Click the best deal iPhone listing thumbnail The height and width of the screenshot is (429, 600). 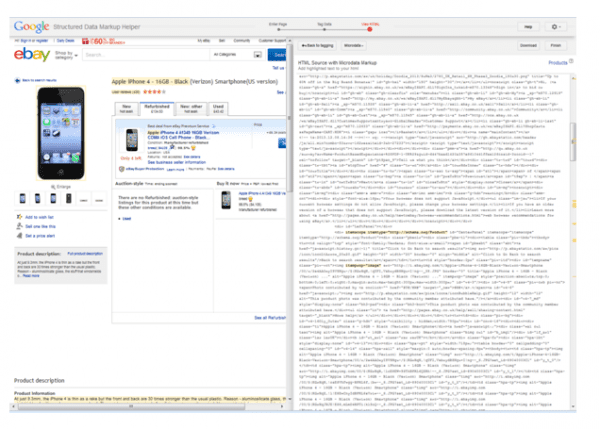click(132, 140)
